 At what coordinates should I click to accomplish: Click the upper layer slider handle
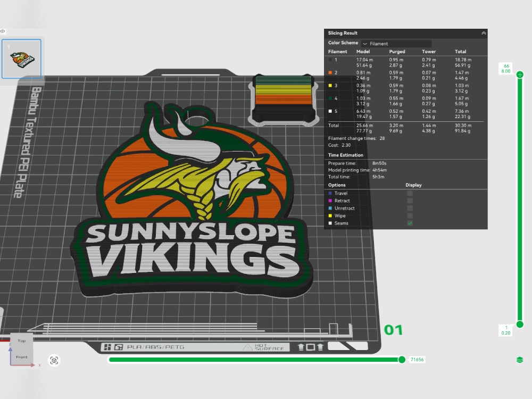[x=520, y=74]
